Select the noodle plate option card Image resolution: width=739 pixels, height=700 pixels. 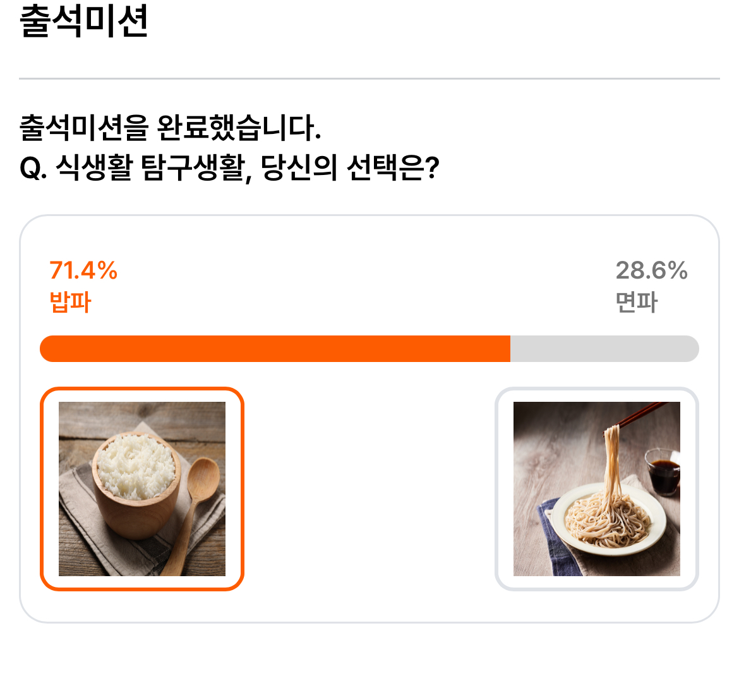click(597, 489)
